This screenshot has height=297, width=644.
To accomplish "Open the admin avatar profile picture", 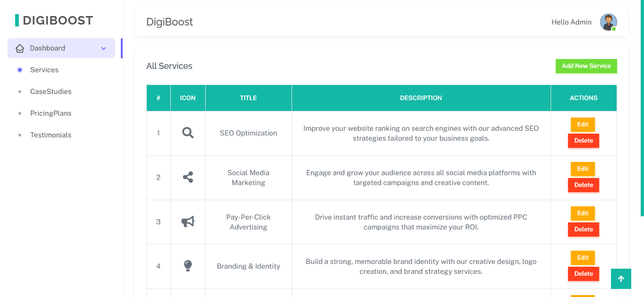I will (x=608, y=22).
